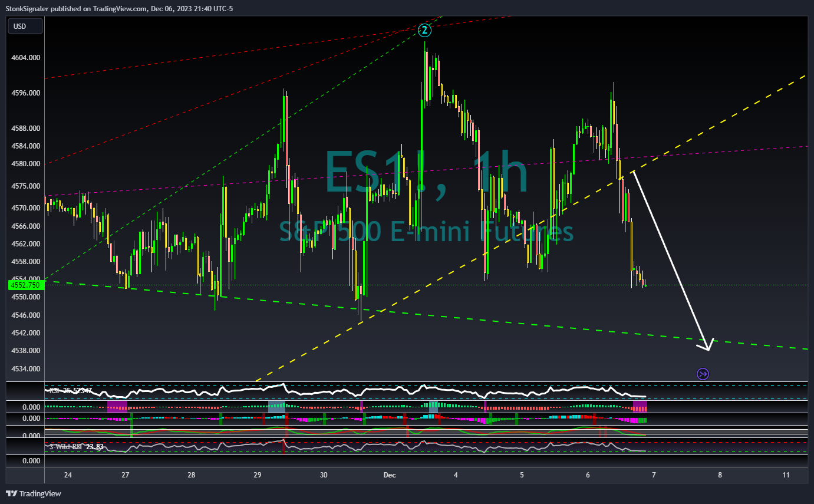Click the 4542.000 price axis label
This screenshot has height=504, width=814.
tap(26, 333)
